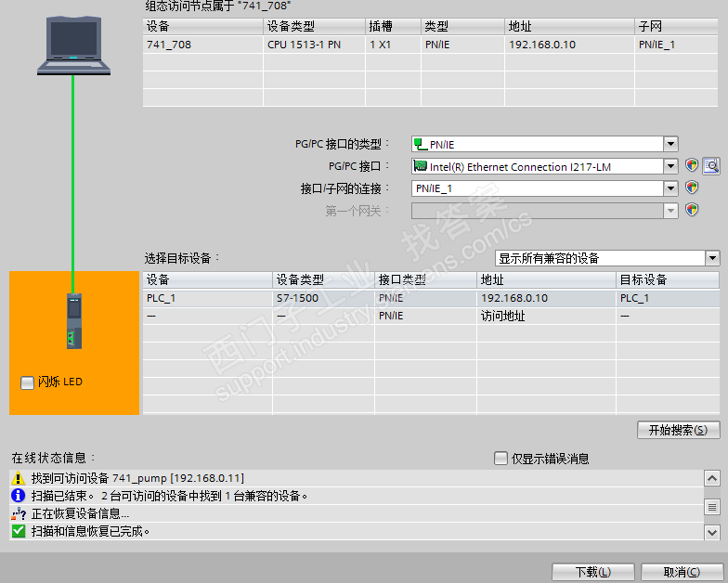Click the laptop PG/PC computer icon
Viewport: 728px width, 583px height.
coord(74,45)
